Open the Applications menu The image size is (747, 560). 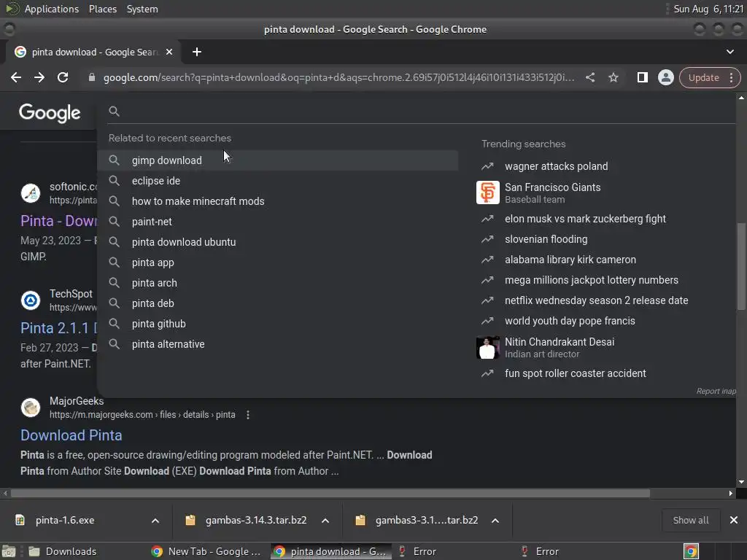(x=52, y=9)
